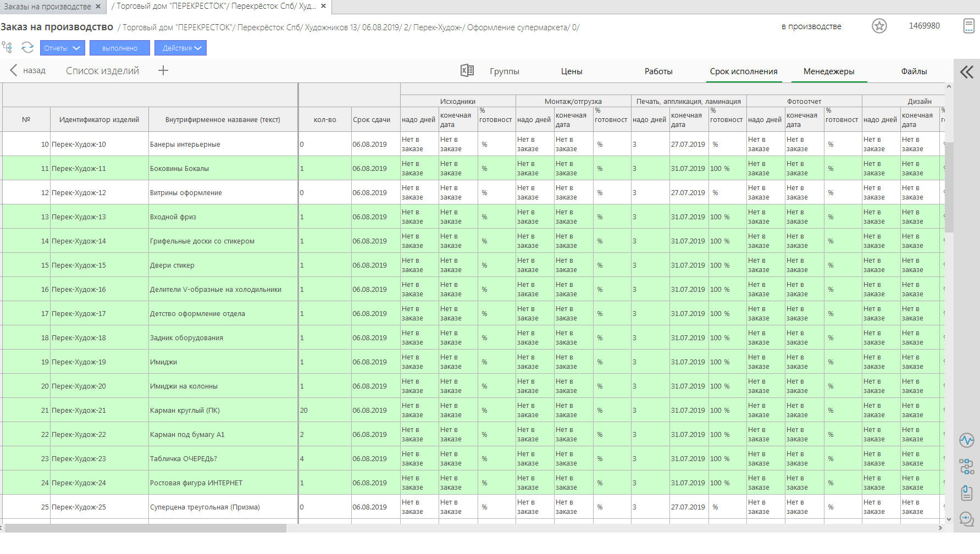Toggle off the Менедежеры columns
The height and width of the screenshot is (554, 980).
coord(828,71)
